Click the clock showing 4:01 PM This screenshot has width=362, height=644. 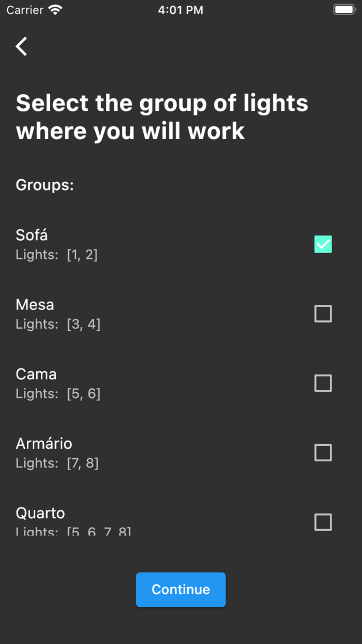point(180,9)
